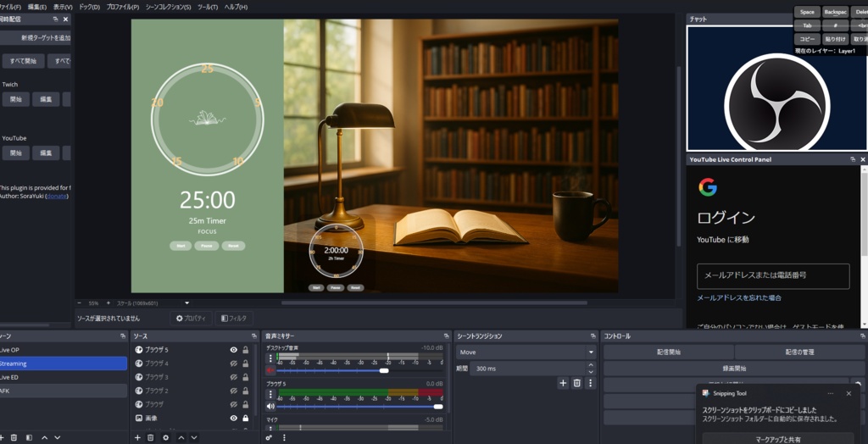Hide the 画像 source with the eye icon
The width and height of the screenshot is (868, 444).
click(x=234, y=418)
